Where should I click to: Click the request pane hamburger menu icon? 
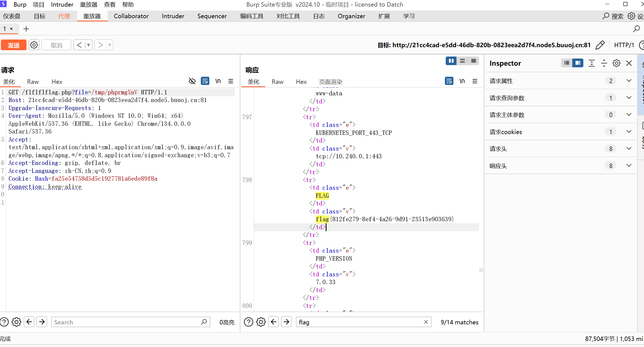pyautogui.click(x=231, y=81)
